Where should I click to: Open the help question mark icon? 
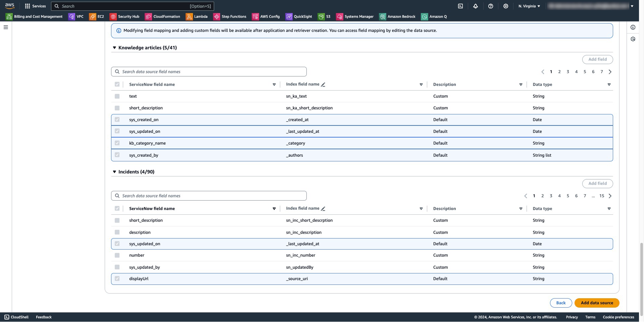[x=490, y=6]
